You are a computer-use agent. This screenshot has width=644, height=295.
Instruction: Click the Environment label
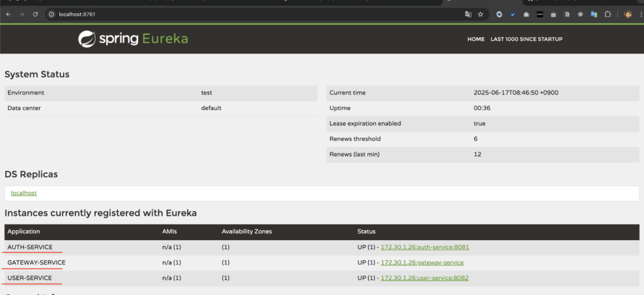click(x=26, y=93)
